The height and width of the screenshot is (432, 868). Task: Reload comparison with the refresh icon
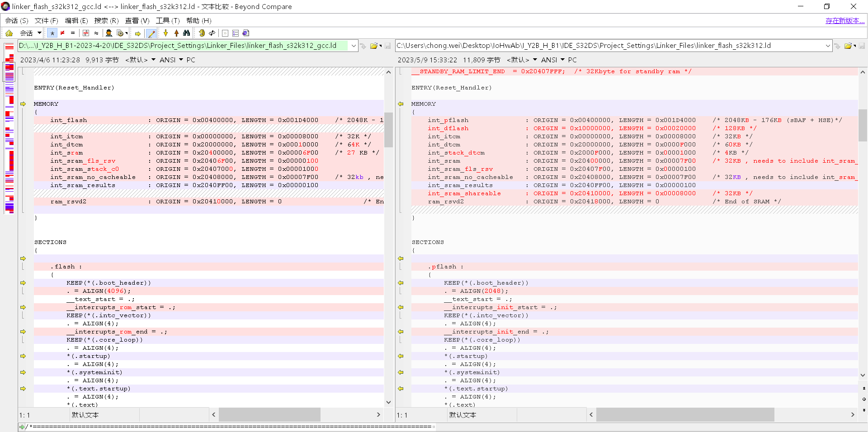[x=201, y=33]
